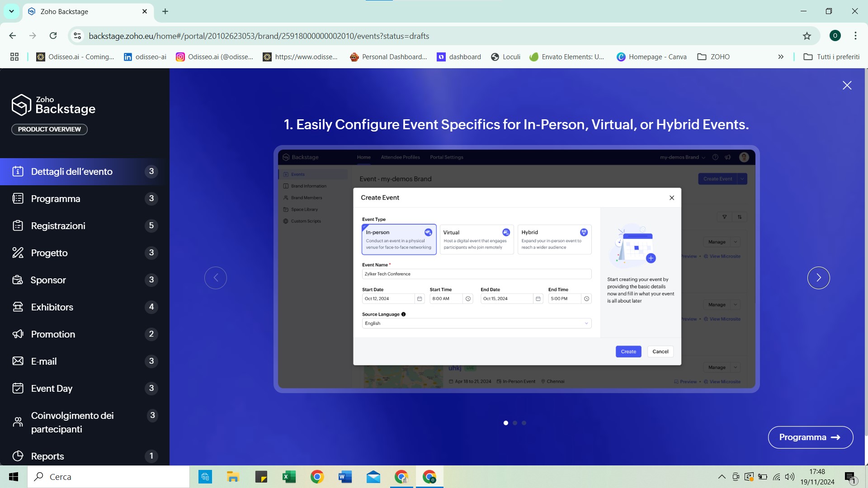Viewport: 868px width, 488px height.
Task: Select E-mail in the sidebar
Action: coord(85,361)
